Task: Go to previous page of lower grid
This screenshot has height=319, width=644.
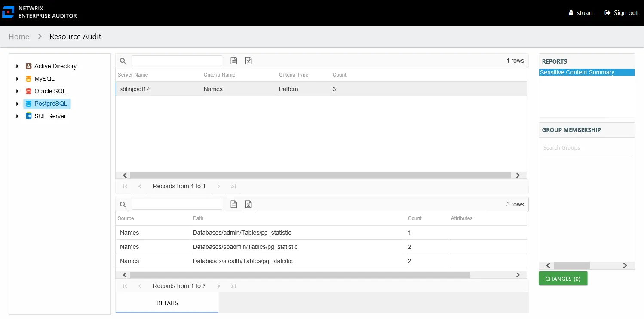Action: (140, 286)
